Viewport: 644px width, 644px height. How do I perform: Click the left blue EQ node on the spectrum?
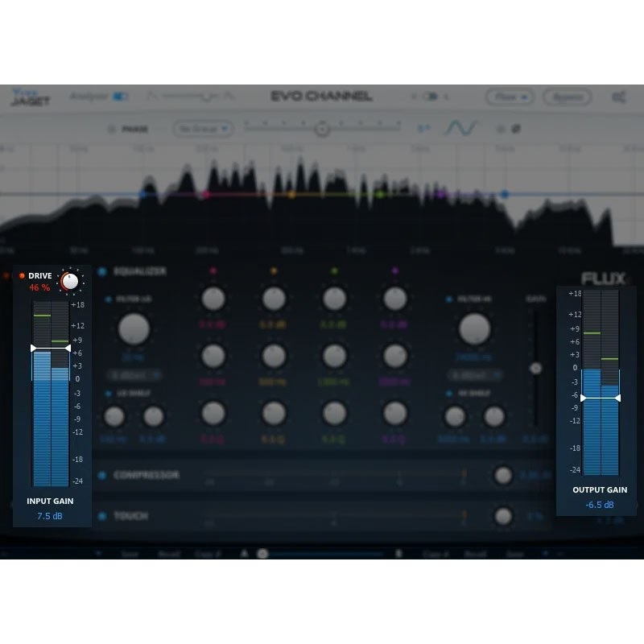[x=143, y=194]
